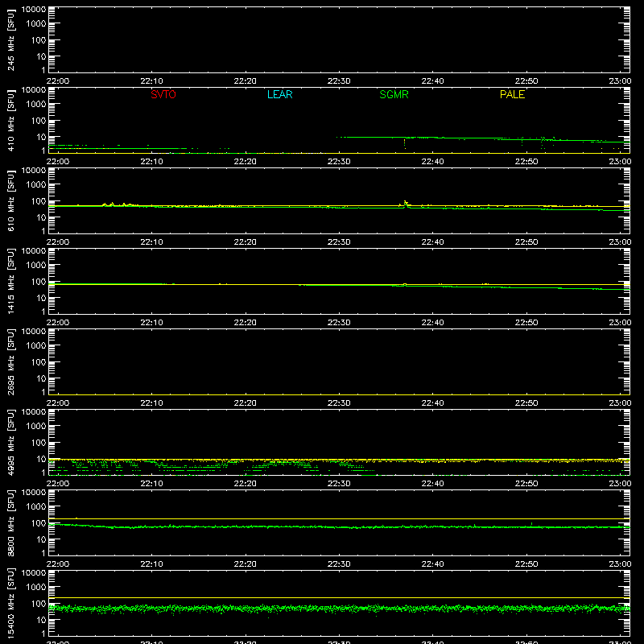Click the 10 tick of the 1415 MHz panel

click(x=41, y=298)
